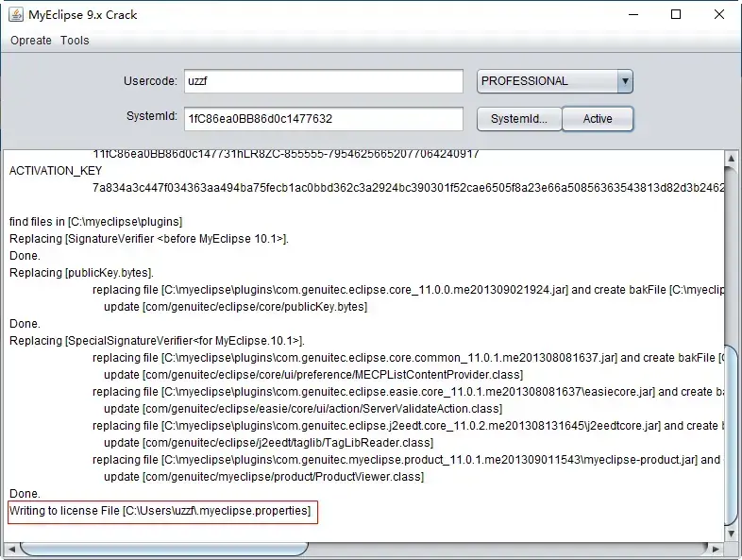Click the ACTIVATION_KEY label in log
This screenshot has width=742, height=560.
coord(56,171)
